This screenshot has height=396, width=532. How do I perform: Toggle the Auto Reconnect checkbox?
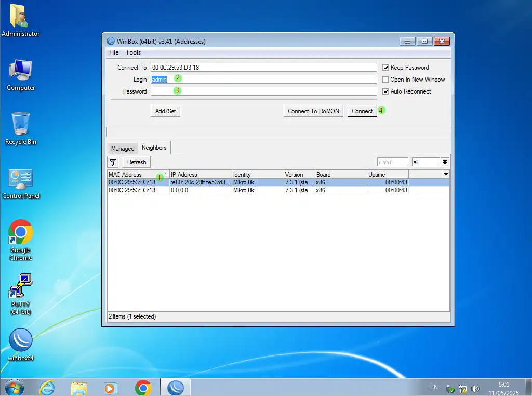pyautogui.click(x=385, y=91)
